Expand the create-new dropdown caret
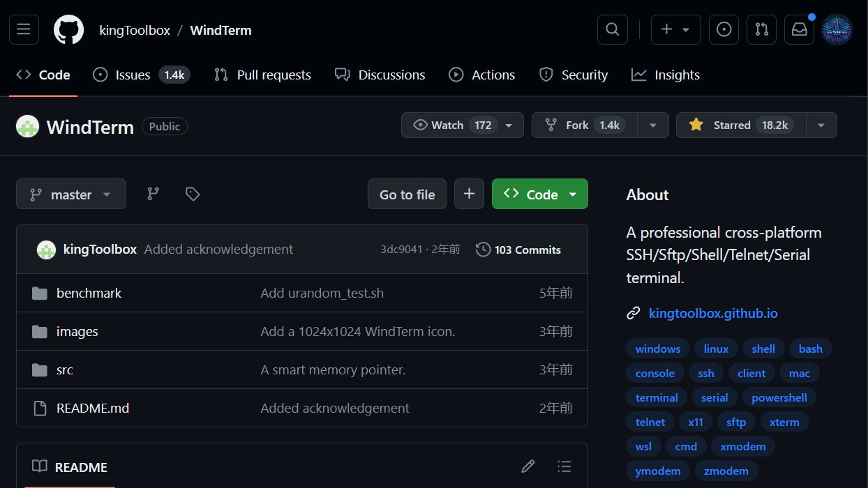The height and width of the screenshot is (488, 868). click(x=686, y=30)
